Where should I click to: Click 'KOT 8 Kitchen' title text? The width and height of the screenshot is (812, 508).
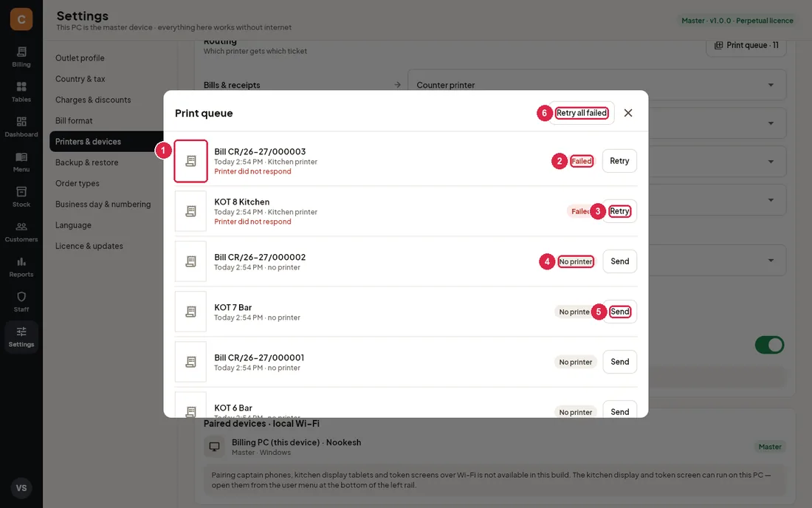(242, 202)
